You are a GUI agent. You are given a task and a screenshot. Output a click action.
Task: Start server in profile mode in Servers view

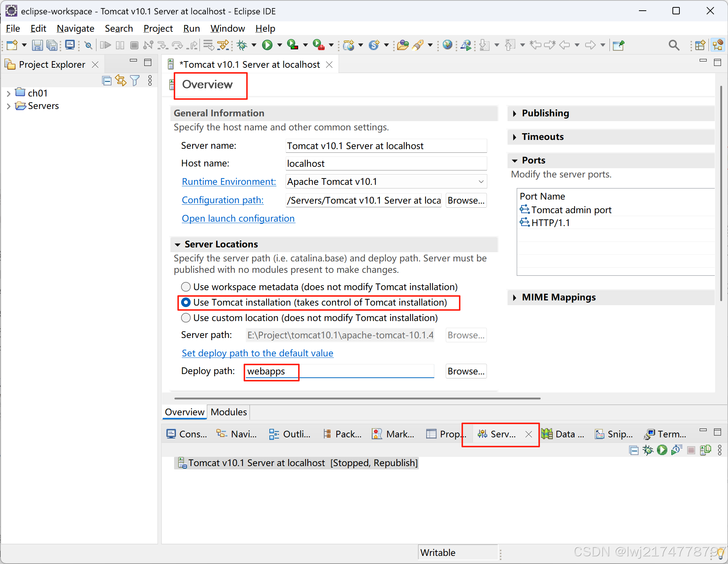click(x=676, y=450)
